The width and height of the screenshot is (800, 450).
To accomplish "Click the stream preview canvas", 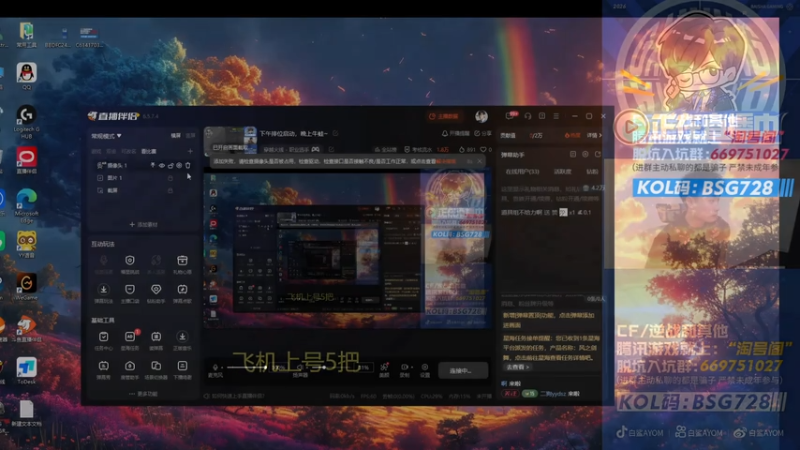I will [347, 250].
